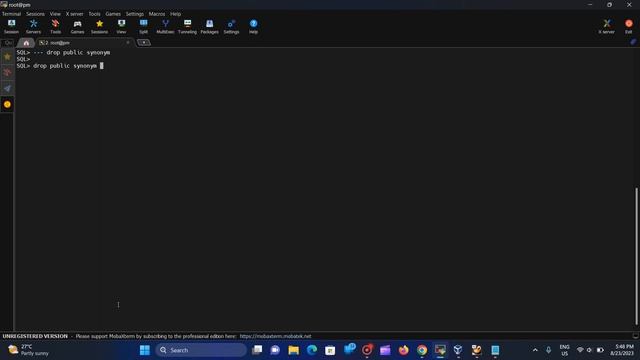Open the Windows Start menu
The height and width of the screenshot is (360, 640).
coord(144,350)
